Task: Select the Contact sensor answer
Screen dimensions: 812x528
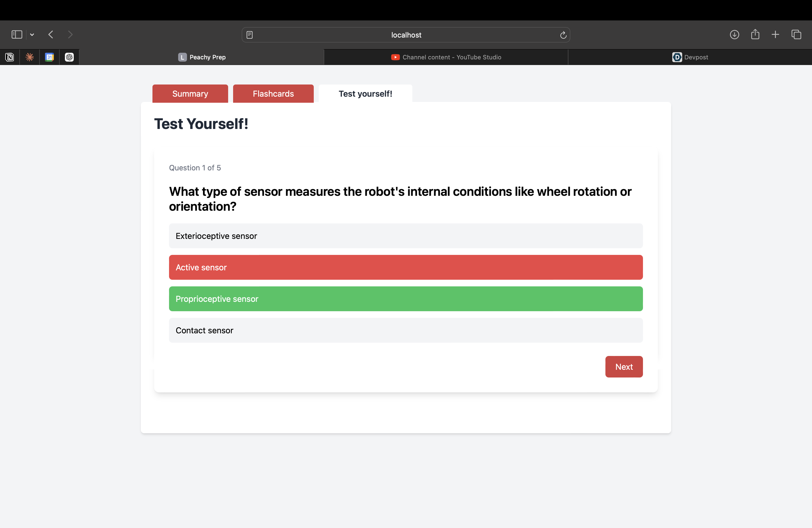Action: 406,330
